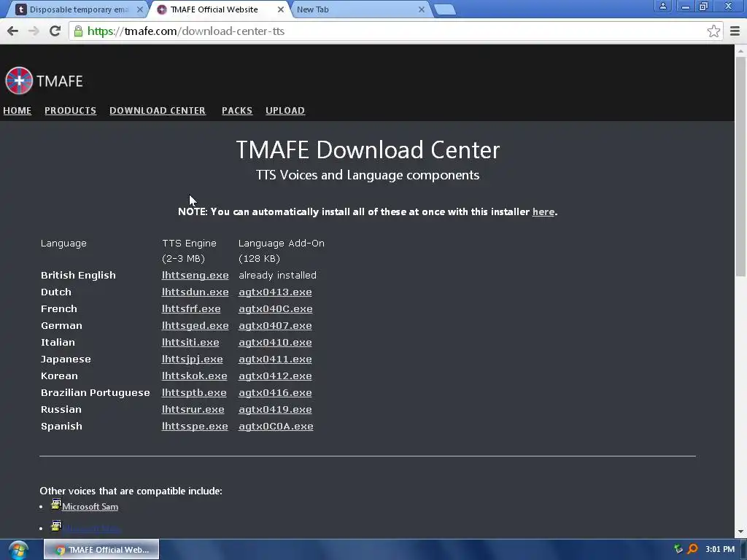Select the TMAFE Official Website tab
This screenshot has width=747, height=560.
tap(220, 9)
